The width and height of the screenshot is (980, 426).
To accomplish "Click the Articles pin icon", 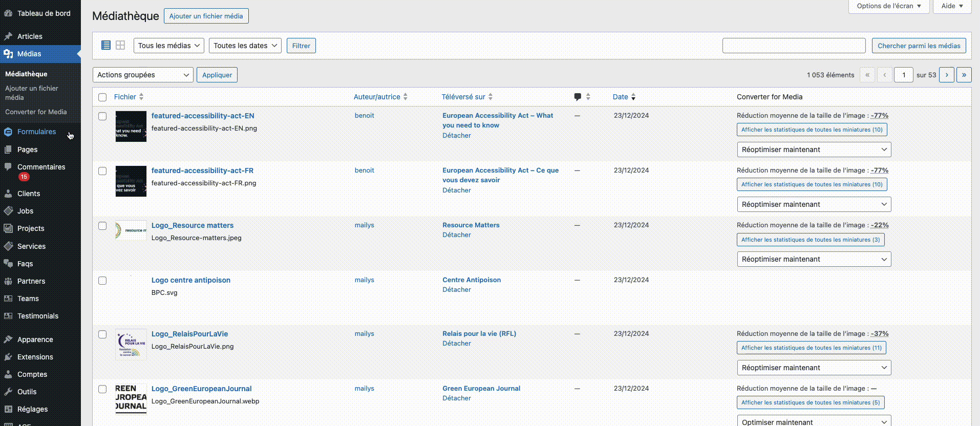I will (8, 36).
